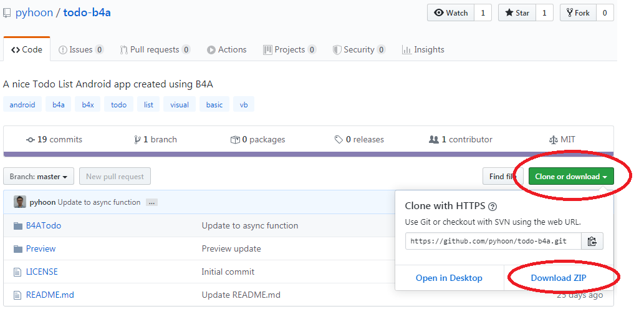The width and height of the screenshot is (644, 309).
Task: Switch to the Issues tab
Action: (80, 49)
